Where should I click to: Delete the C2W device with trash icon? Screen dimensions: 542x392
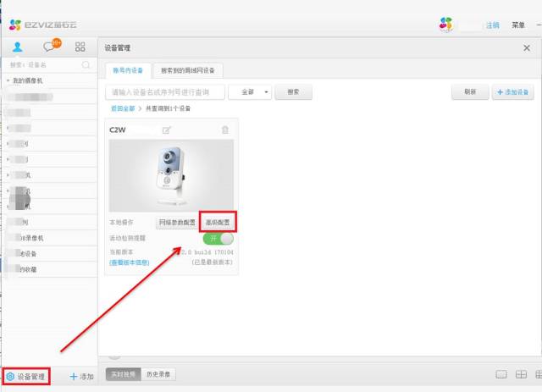pos(224,130)
